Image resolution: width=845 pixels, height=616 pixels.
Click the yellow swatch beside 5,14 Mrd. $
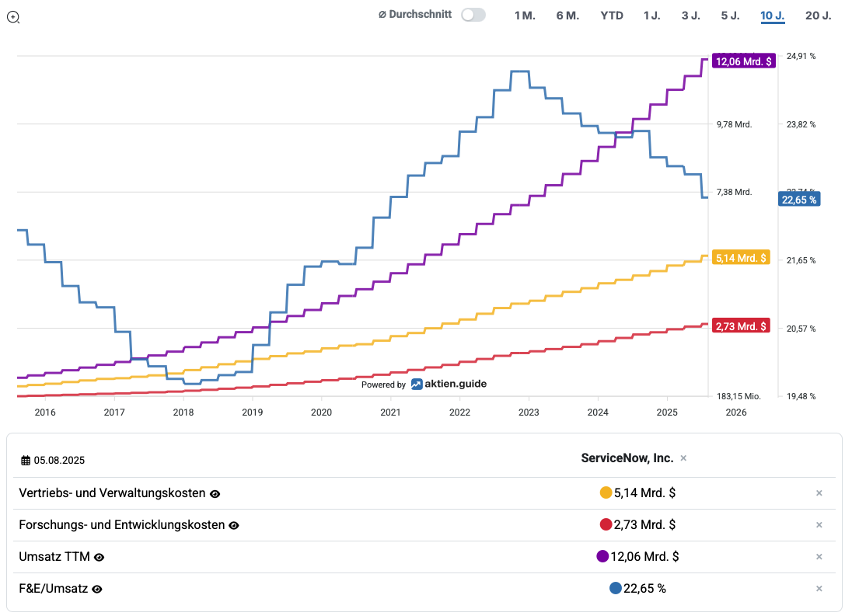[606, 492]
